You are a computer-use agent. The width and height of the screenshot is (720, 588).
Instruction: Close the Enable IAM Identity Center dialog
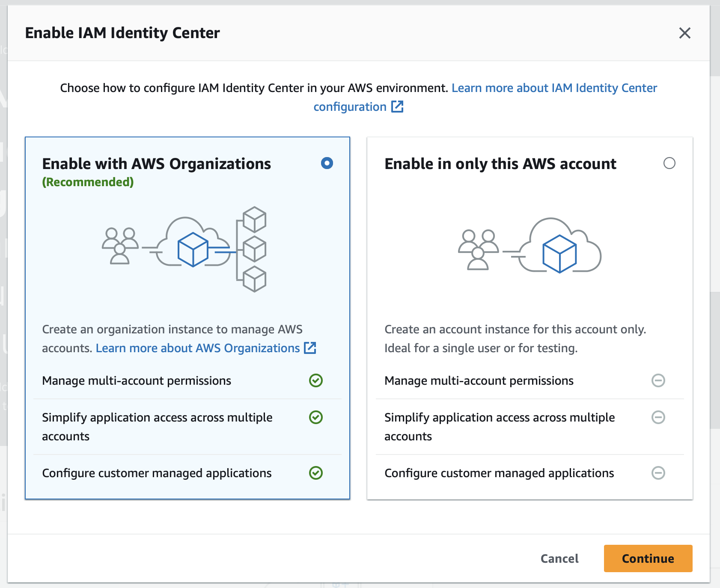tap(684, 33)
